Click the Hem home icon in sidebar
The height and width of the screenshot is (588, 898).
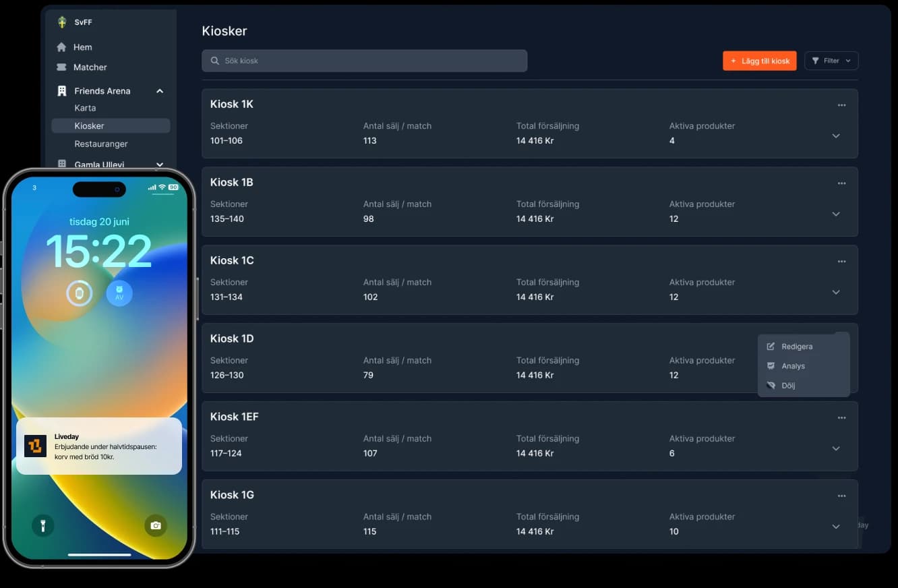[x=62, y=47]
